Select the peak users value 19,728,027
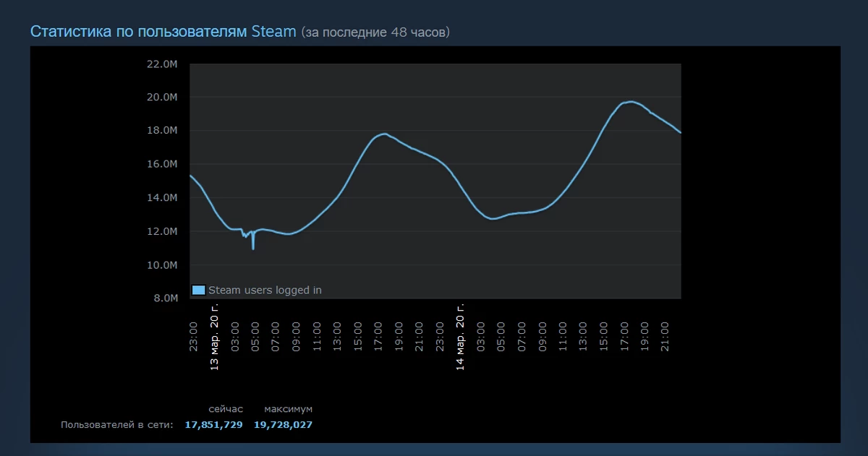Viewport: 868px width, 456px height. [284, 424]
